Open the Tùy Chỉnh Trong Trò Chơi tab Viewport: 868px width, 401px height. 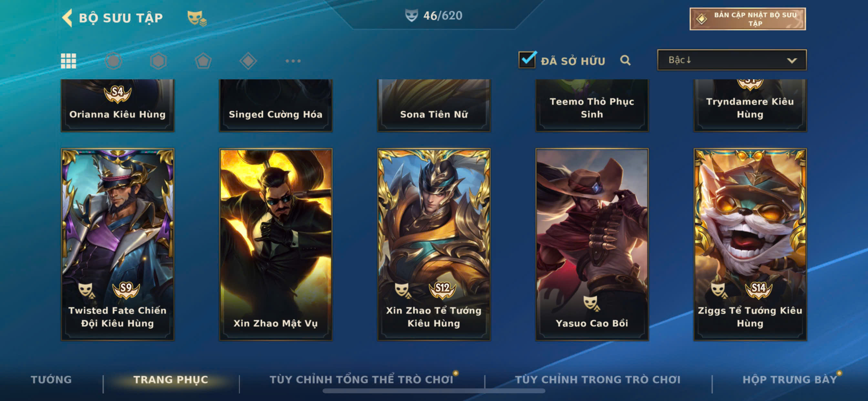click(598, 379)
